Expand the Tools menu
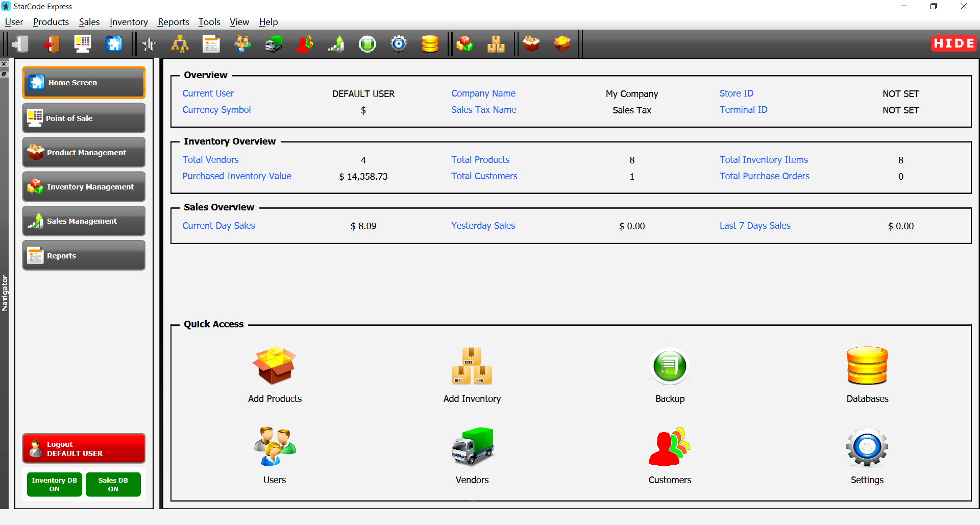980x525 pixels. 209,22
